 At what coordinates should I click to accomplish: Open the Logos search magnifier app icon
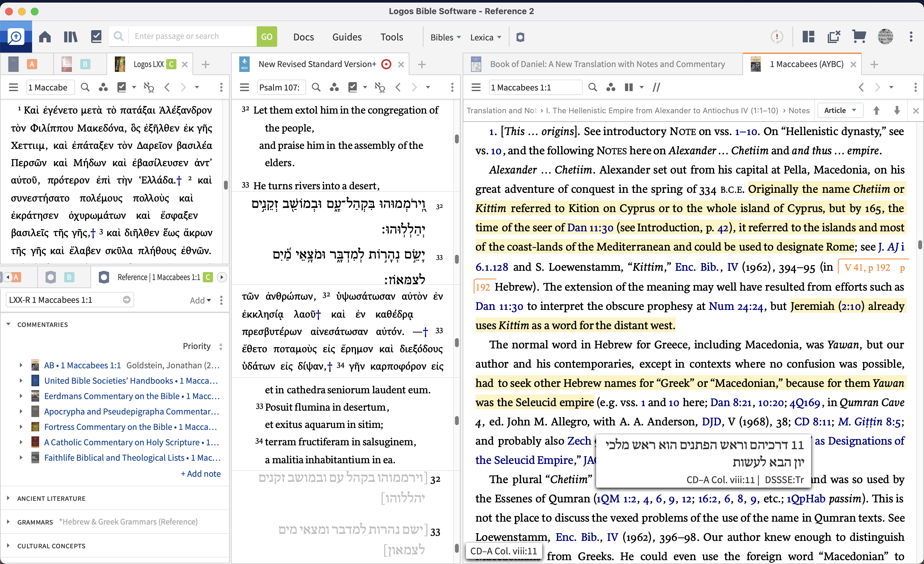(x=16, y=37)
